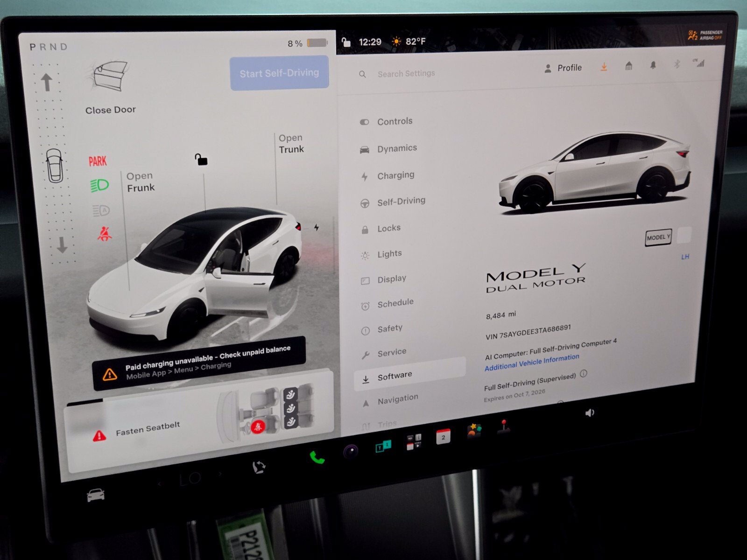Tap the lock icon in status bar
This screenshot has width=747, height=560.
pos(346,42)
